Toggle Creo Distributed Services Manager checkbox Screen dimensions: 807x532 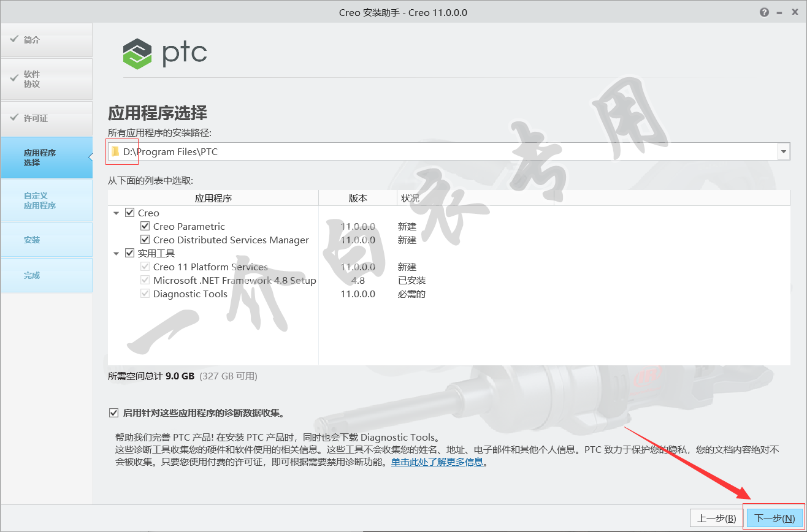145,240
